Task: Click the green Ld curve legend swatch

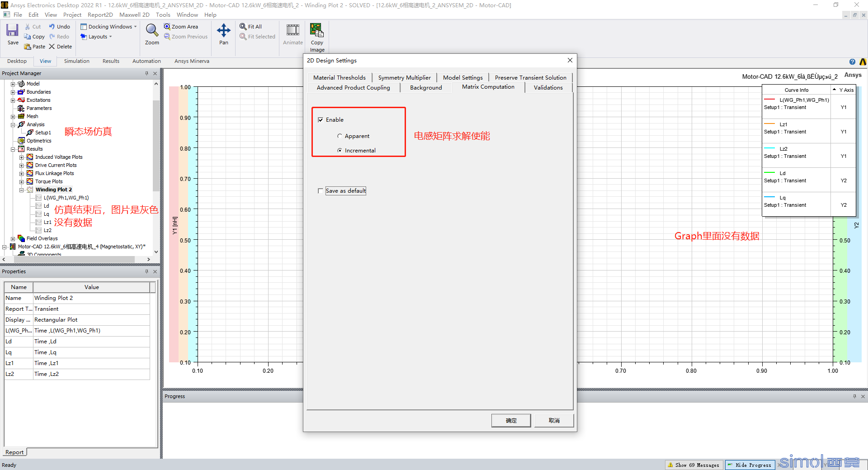Action: point(769,173)
